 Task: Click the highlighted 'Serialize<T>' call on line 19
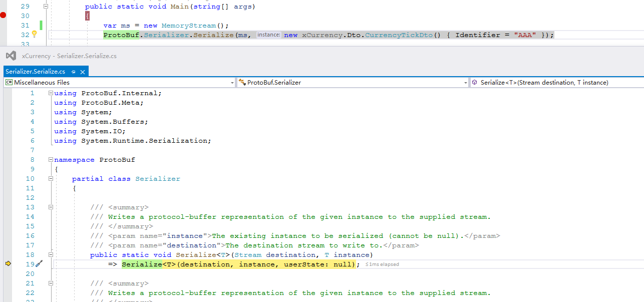tap(149, 264)
